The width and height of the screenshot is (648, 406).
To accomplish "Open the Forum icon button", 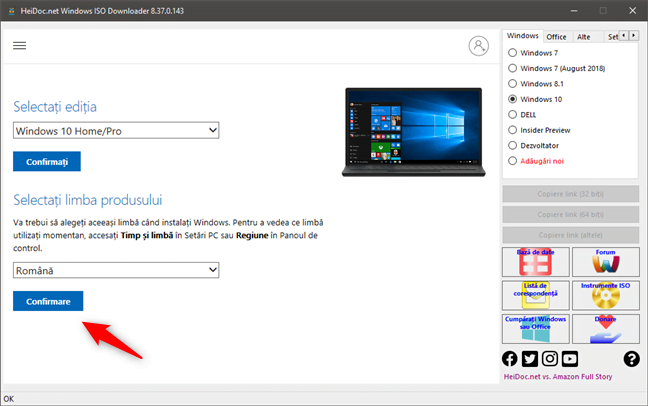I will coord(605,262).
